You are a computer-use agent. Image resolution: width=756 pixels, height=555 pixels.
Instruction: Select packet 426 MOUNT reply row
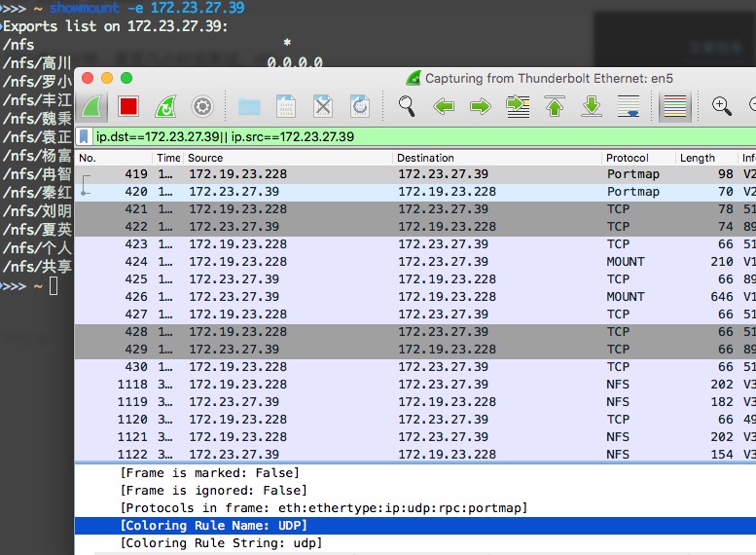pos(415,297)
